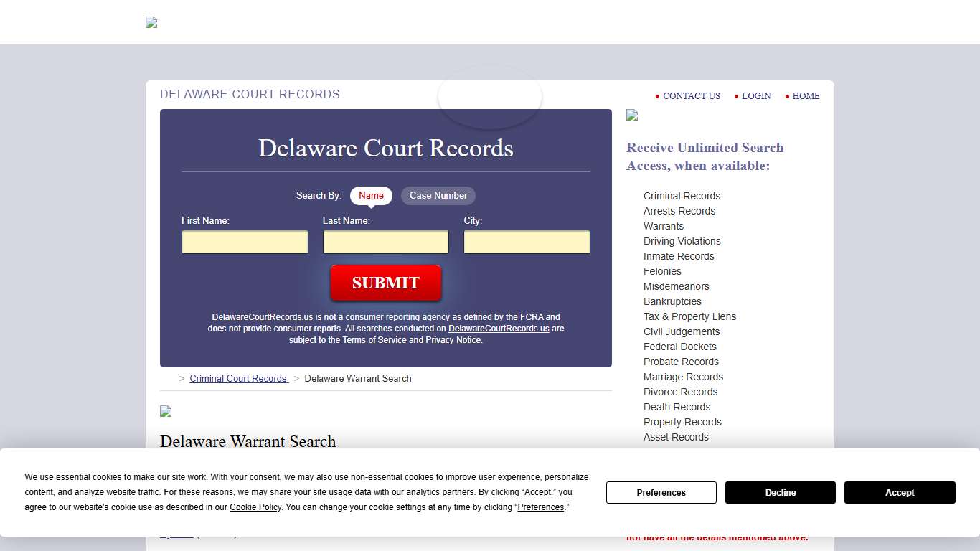Image resolution: width=980 pixels, height=551 pixels.
Task: Click the small image icon above Receive Unlimited Search
Action: coord(631,115)
